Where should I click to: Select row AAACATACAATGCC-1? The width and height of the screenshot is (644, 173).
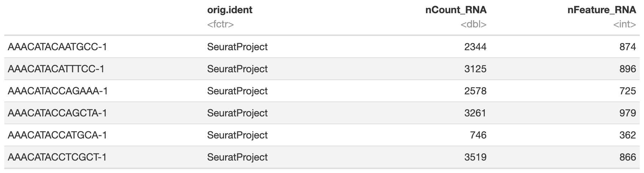coord(57,47)
